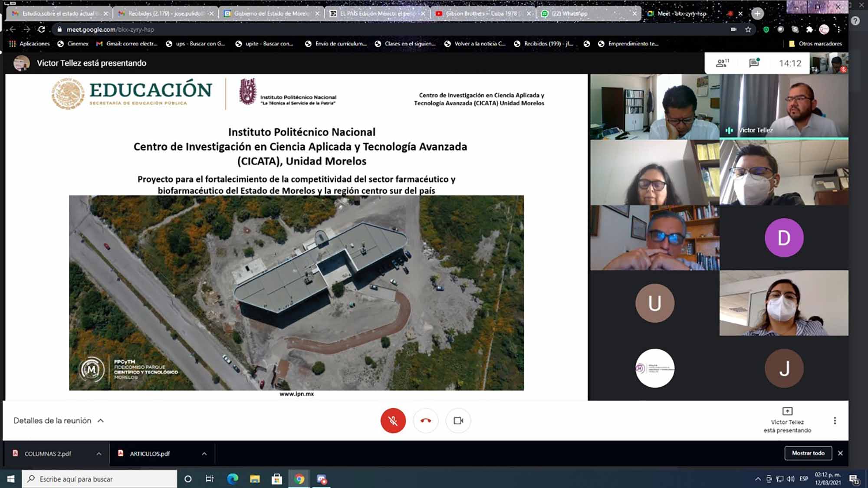
Task: Click the taskbar search box
Action: click(99, 479)
